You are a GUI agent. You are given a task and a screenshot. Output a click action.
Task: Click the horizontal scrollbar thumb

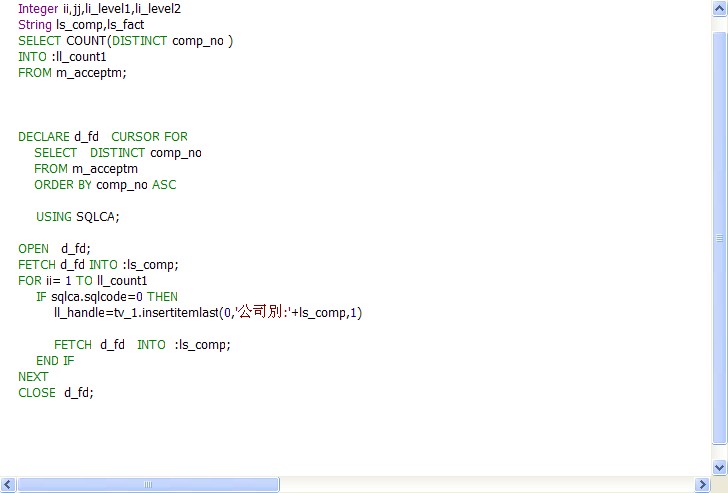tap(147, 485)
